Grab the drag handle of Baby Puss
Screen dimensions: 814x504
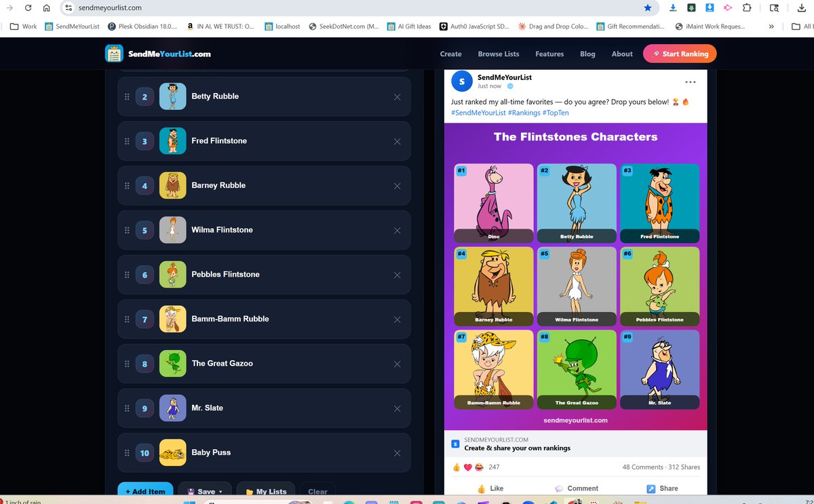pos(127,453)
